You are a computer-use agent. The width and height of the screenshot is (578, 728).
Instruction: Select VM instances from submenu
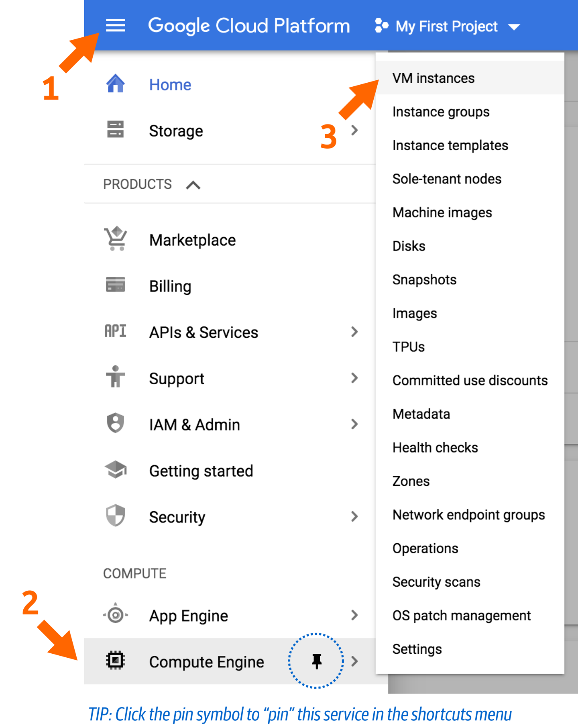pos(470,78)
